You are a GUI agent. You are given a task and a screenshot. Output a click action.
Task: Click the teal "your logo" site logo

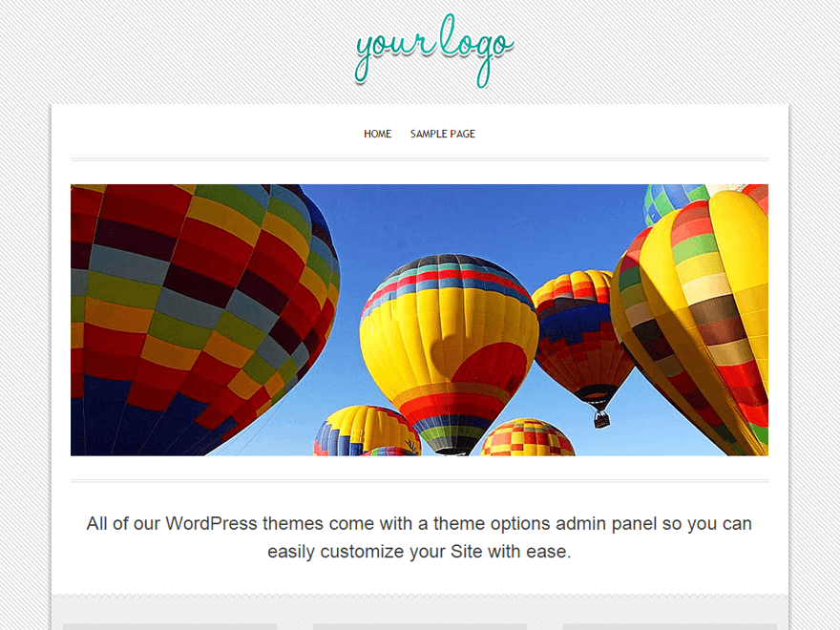point(434,51)
